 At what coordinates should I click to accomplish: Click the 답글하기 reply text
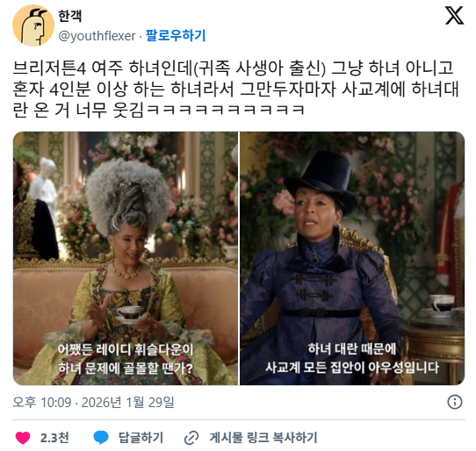pos(141,438)
